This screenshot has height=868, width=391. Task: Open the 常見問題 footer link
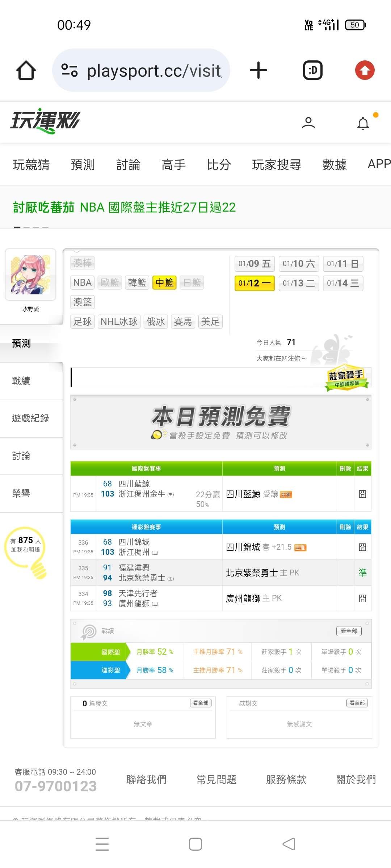tap(216, 779)
